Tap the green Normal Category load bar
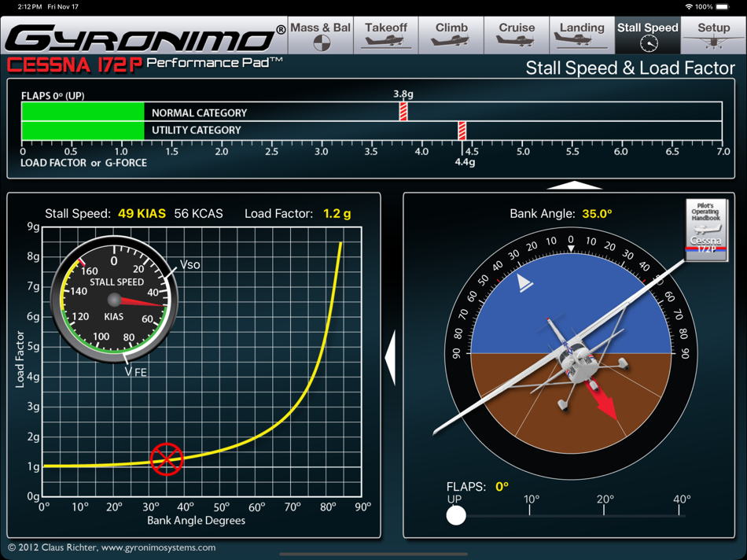 click(83, 111)
